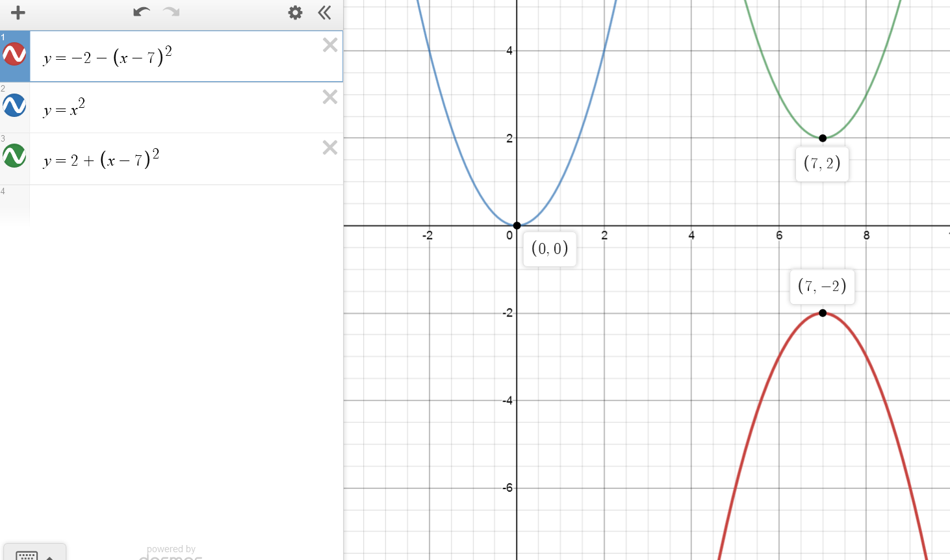950x560 pixels.
Task: Hide the red parabola expression
Action: pos(14,54)
